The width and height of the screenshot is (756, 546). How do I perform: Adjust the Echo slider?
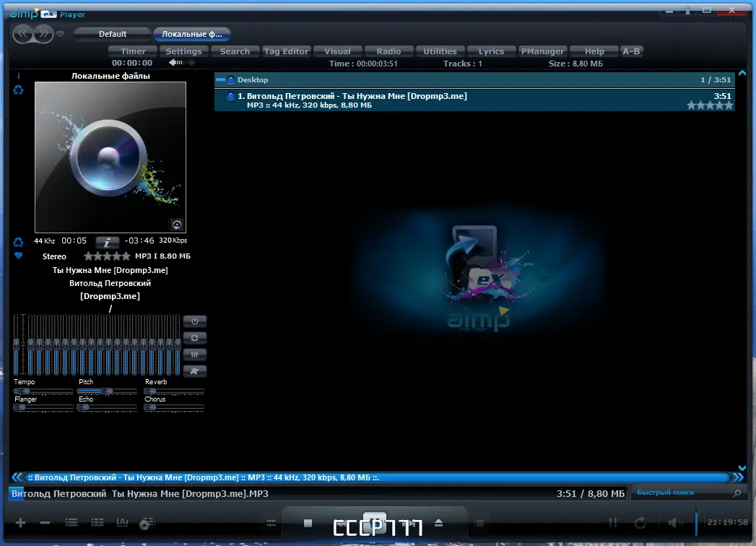click(x=107, y=407)
